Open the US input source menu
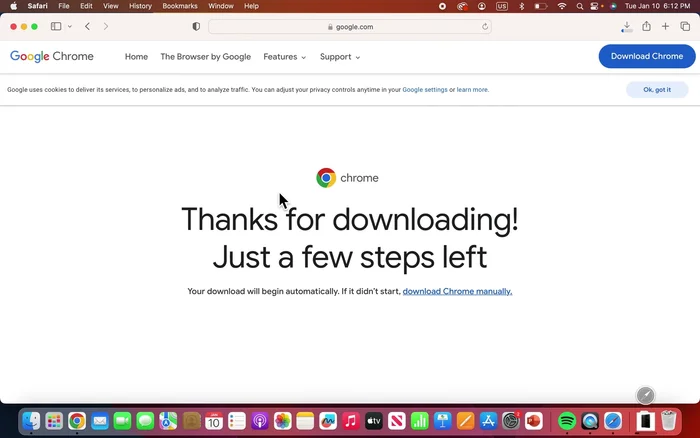This screenshot has height=438, width=700. (x=502, y=6)
